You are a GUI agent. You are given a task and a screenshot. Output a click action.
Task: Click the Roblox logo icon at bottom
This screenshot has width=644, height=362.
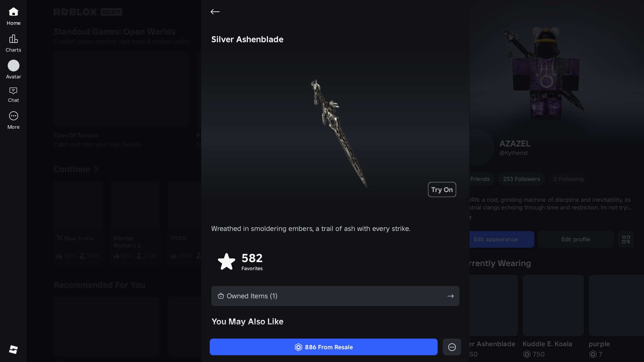click(13, 350)
